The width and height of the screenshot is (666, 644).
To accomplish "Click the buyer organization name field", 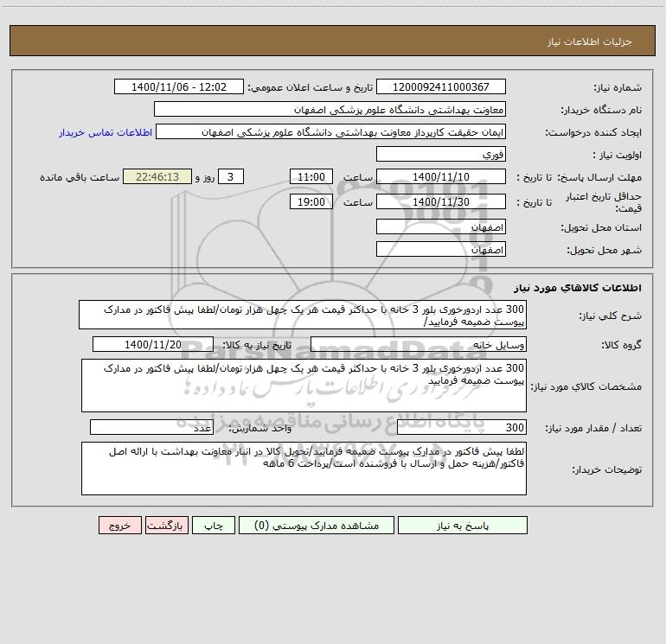I will click(330, 109).
